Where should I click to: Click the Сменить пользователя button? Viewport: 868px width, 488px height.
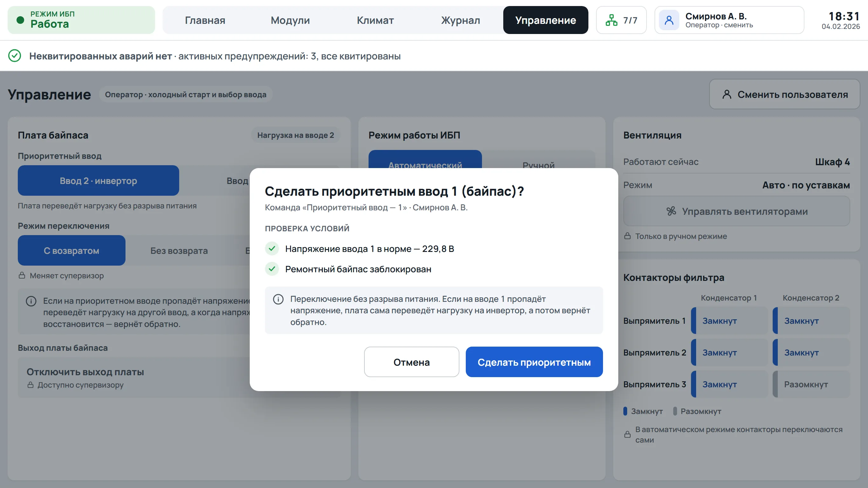tap(784, 94)
